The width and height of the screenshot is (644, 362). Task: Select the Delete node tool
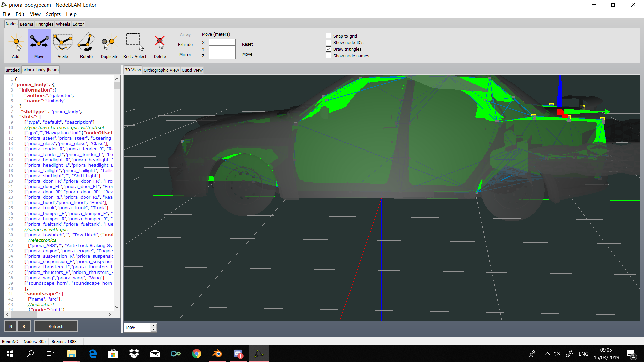(160, 46)
